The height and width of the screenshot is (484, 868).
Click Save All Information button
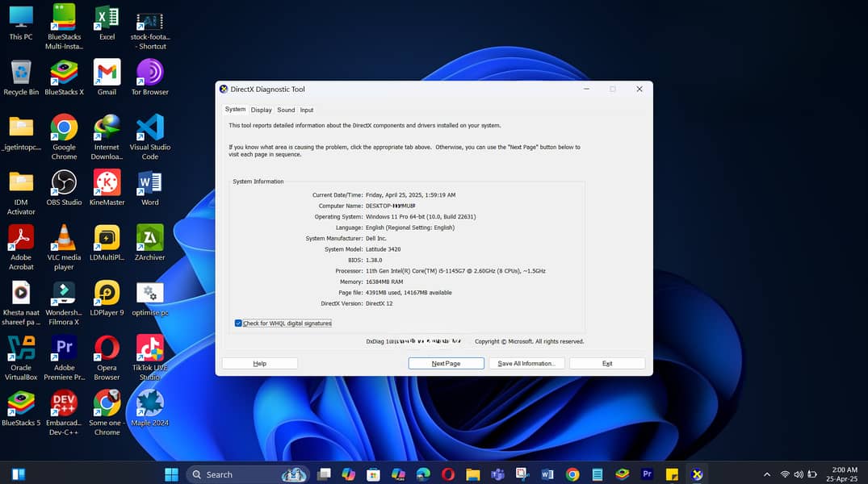tap(526, 364)
